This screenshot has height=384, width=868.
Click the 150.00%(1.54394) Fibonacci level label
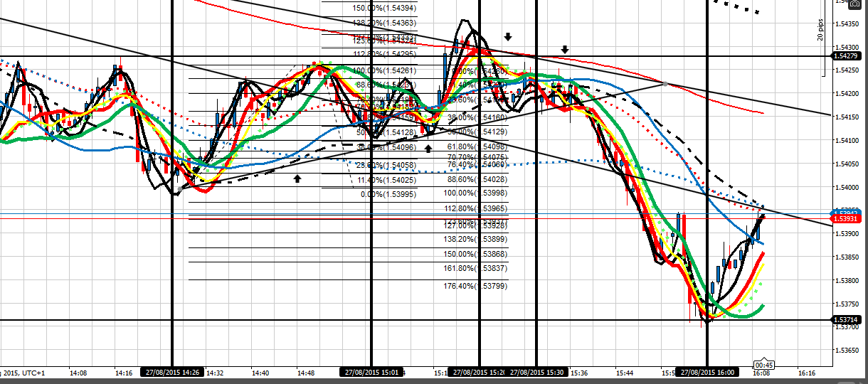[384, 8]
